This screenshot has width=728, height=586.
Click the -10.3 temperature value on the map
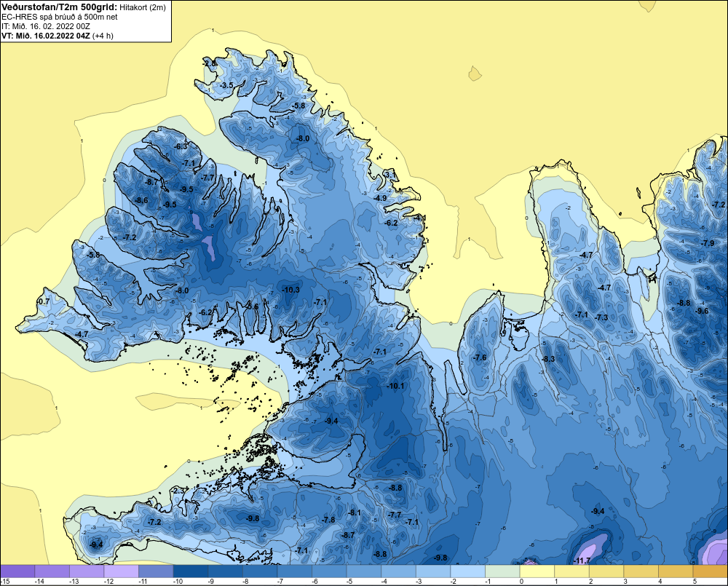pyautogui.click(x=290, y=290)
